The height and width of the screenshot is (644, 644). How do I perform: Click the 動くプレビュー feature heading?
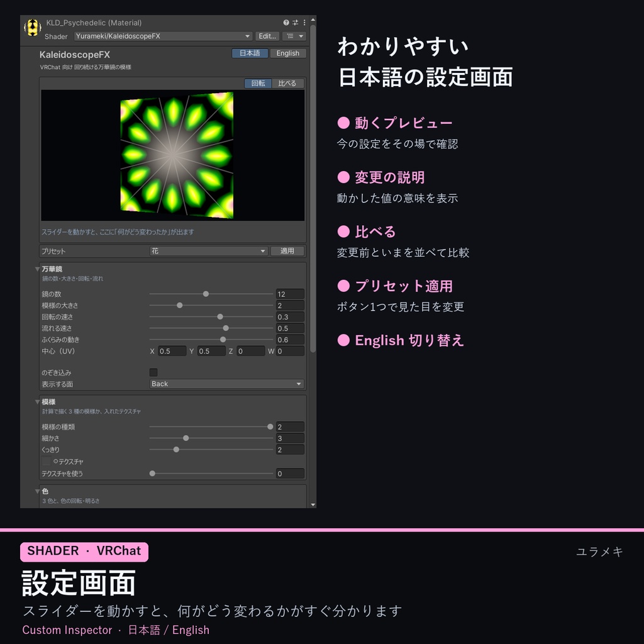click(403, 123)
